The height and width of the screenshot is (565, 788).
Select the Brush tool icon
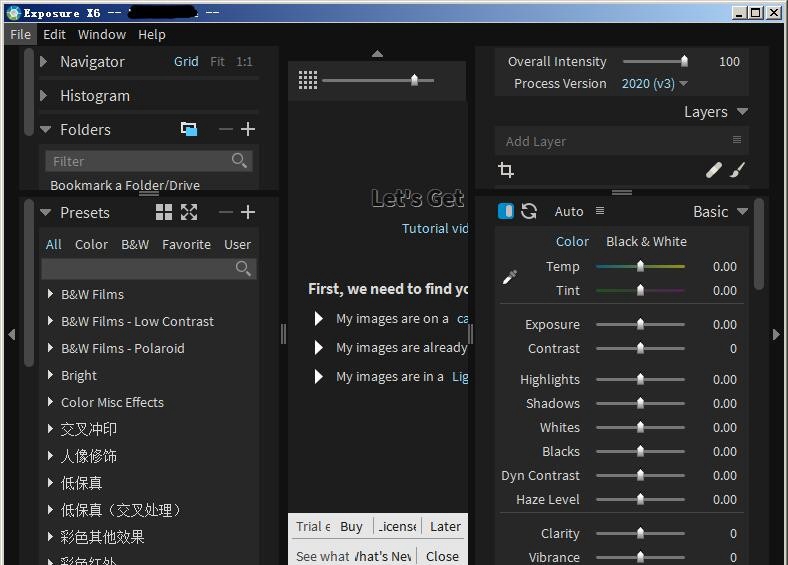click(x=738, y=170)
